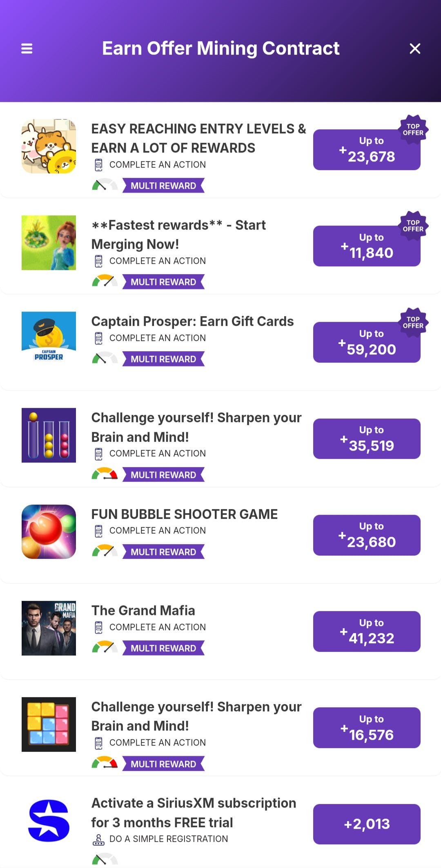Tap MULTI REWARD tag under The Grand Mafia
The width and height of the screenshot is (441, 868).
click(163, 648)
